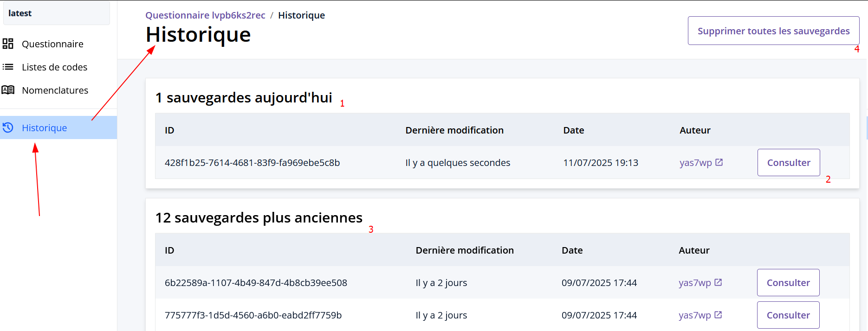Viewport: 868px width, 331px height.
Task: Open external link icon beside yas7wp for 775777f3 row
Action: point(718,315)
